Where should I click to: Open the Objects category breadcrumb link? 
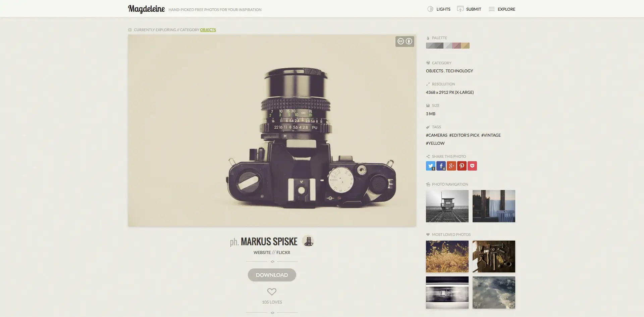point(208,30)
